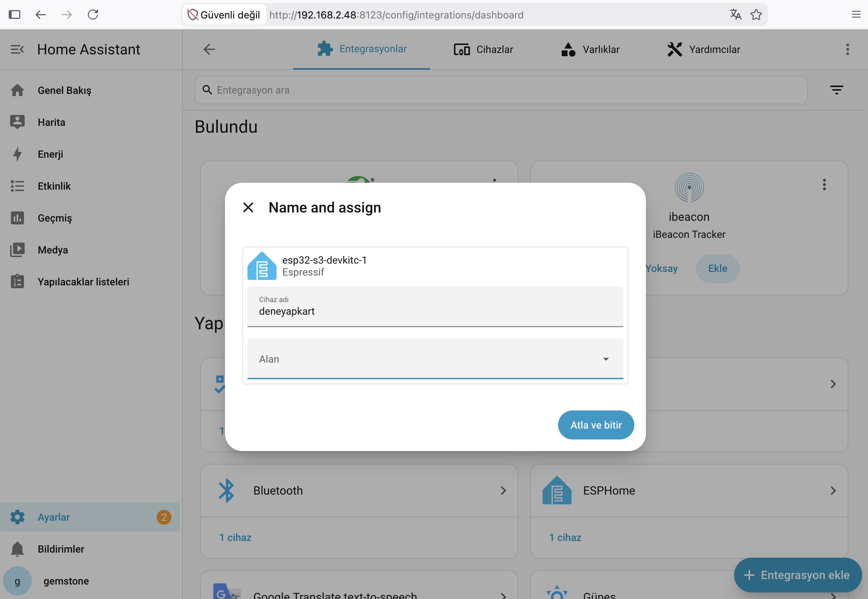Viewport: 868px width, 599px height.
Task: Select the Genel Bakış sidebar item
Action: pyautogui.click(x=90, y=90)
